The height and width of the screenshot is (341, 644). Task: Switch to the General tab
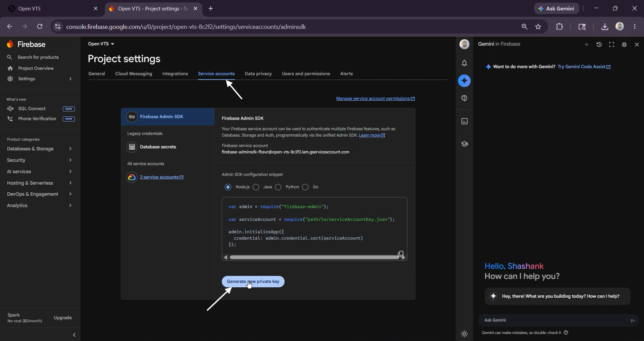point(97,74)
